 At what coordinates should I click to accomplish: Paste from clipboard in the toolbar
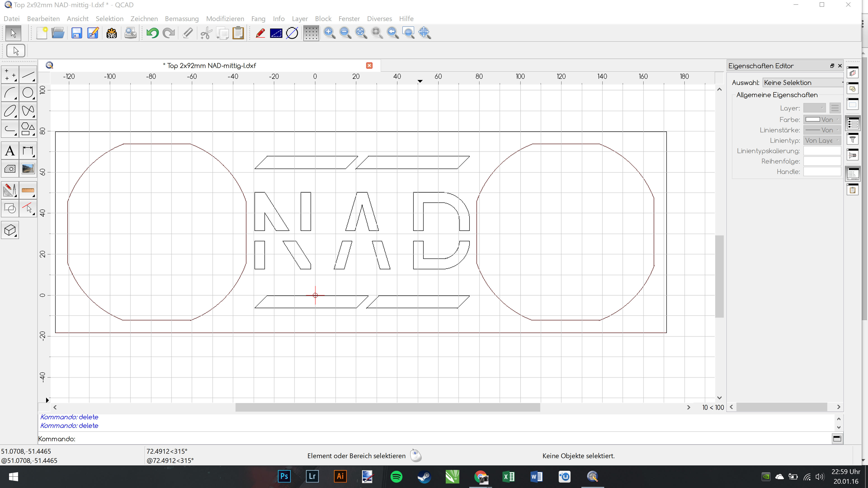coord(238,33)
